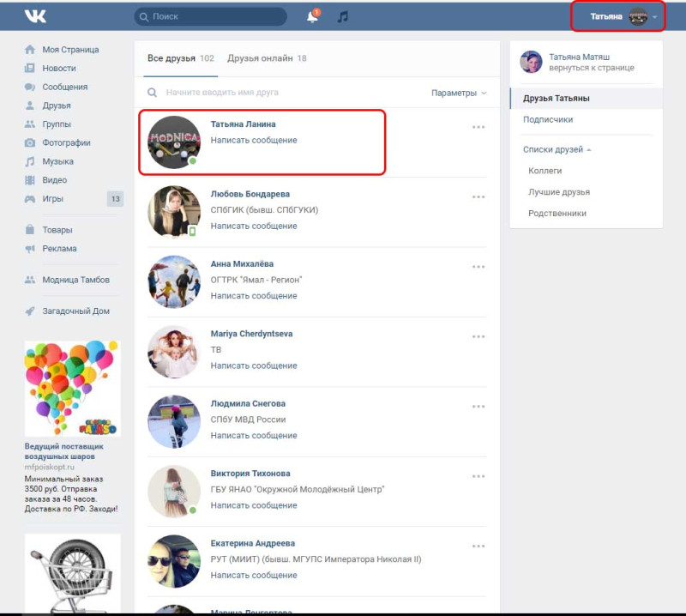Select the Все друзья tab
The width and height of the screenshot is (686, 616).
pyautogui.click(x=181, y=58)
